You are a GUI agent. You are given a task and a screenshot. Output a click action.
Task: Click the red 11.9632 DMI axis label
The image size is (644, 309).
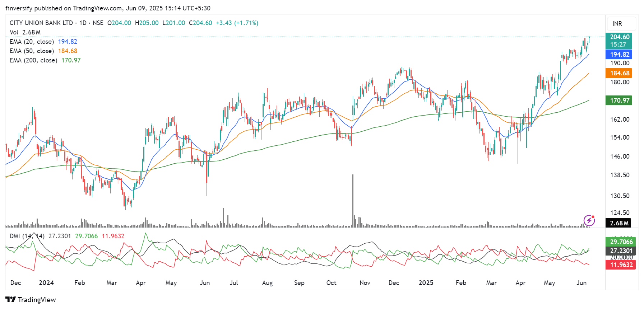click(x=621, y=265)
